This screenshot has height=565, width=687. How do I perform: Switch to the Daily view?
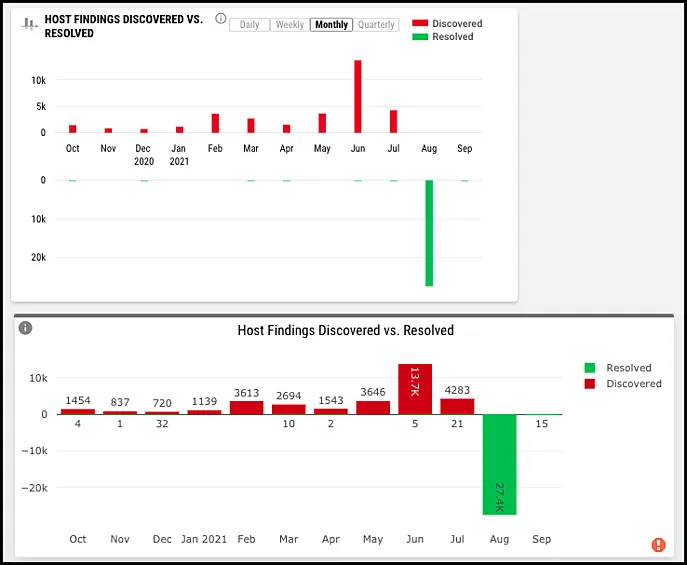pyautogui.click(x=249, y=25)
